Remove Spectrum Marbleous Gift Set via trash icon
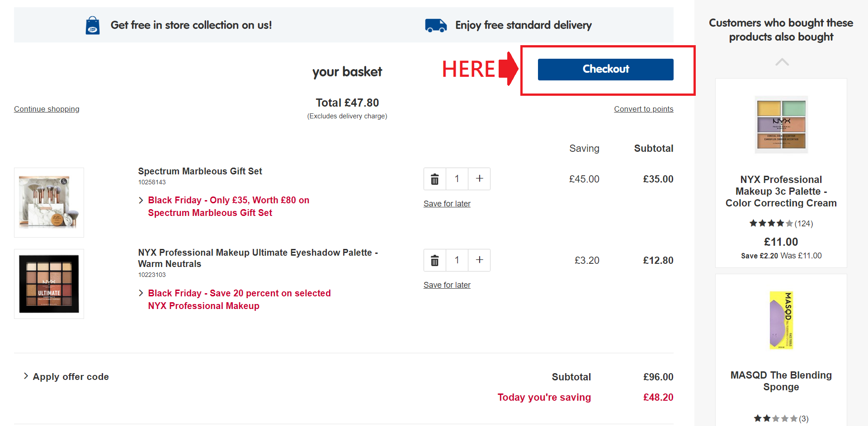Viewport: 868px width, 426px height. tap(434, 179)
